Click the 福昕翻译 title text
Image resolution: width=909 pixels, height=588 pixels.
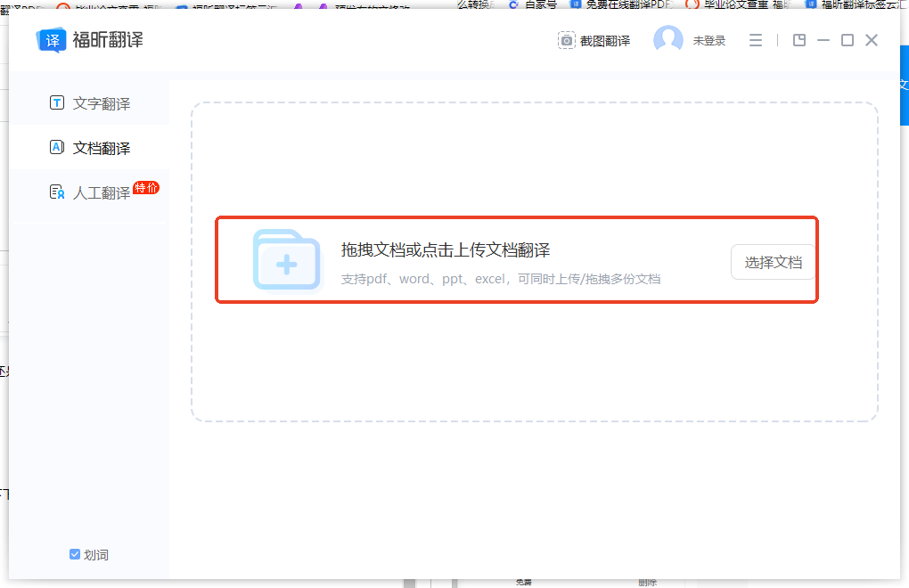click(x=108, y=40)
